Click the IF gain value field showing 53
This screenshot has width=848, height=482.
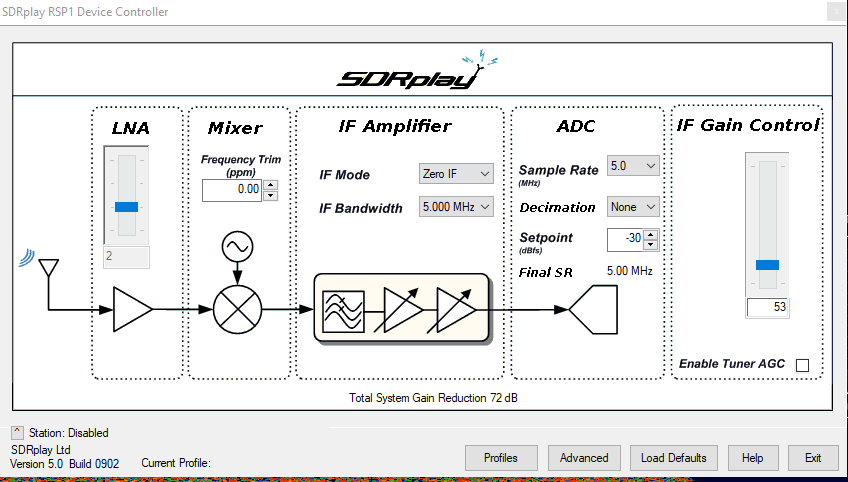click(767, 307)
